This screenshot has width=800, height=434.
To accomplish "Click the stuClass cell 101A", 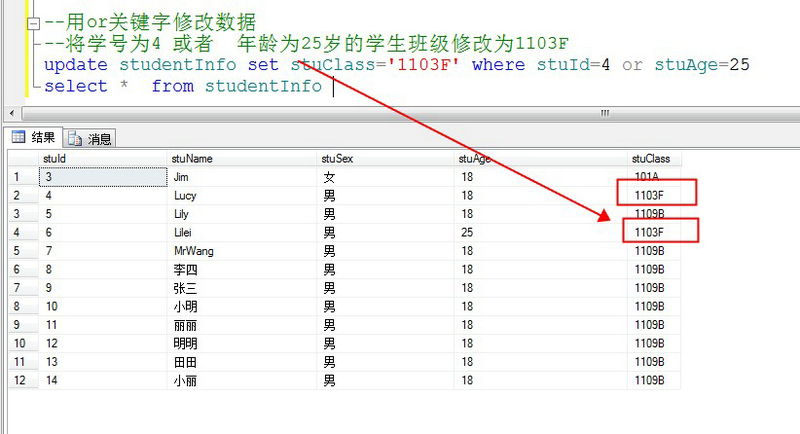I will coord(654,177).
